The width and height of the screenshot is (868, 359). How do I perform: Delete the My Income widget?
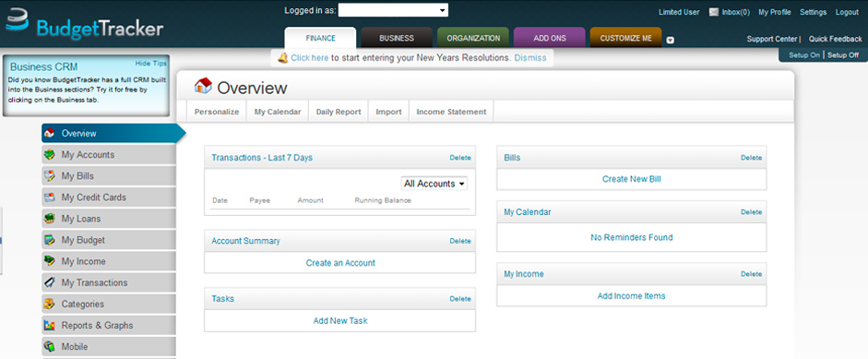pos(751,274)
